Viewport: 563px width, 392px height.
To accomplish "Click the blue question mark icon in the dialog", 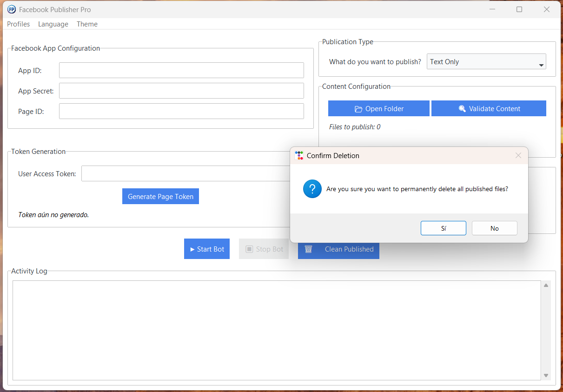I will click(312, 189).
